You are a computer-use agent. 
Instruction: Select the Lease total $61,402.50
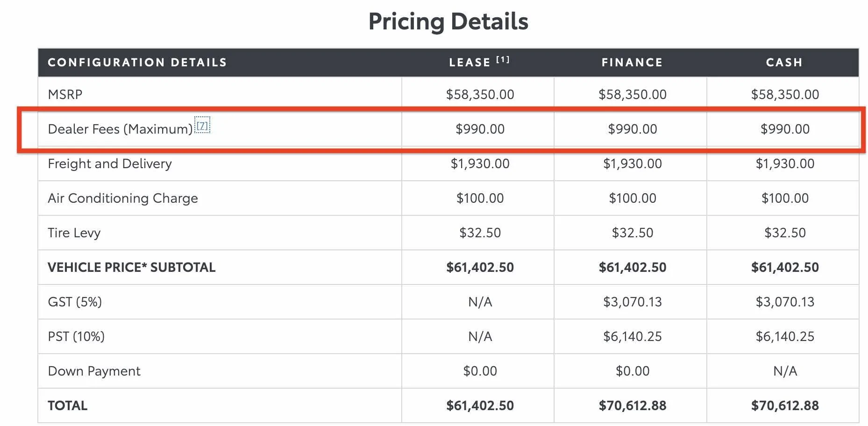[x=480, y=405]
